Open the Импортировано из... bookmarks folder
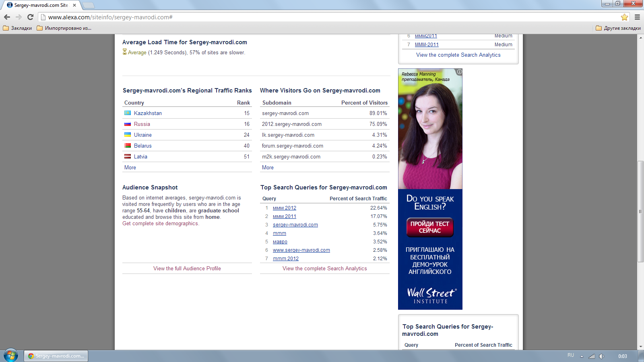The width and height of the screenshot is (644, 362). (64, 28)
